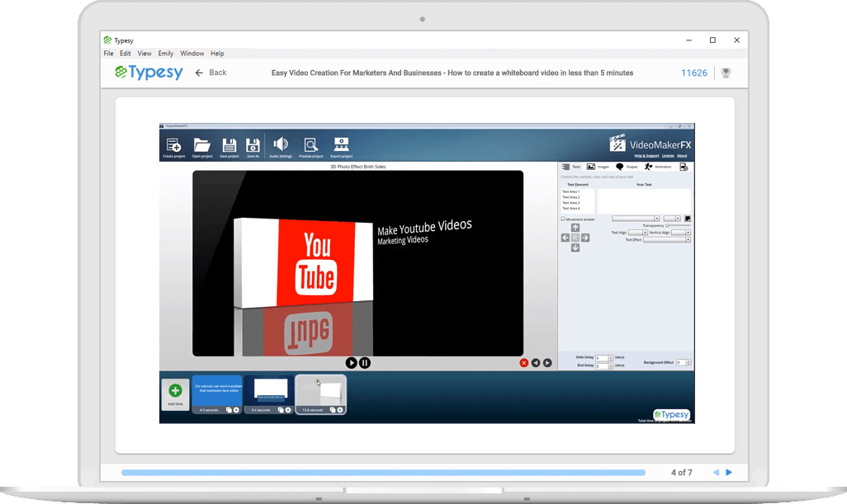Image resolution: width=847 pixels, height=504 pixels.
Task: Open the font dropdown below Your Text
Action: [636, 219]
